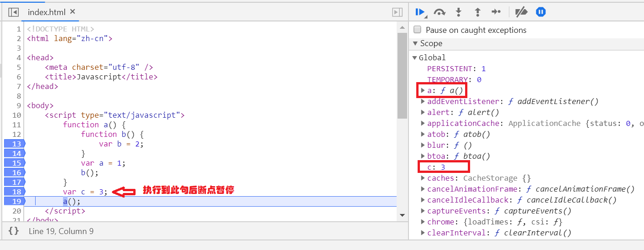Click the 'var b = 2;' statement
The image size is (644, 250).
(121, 144)
